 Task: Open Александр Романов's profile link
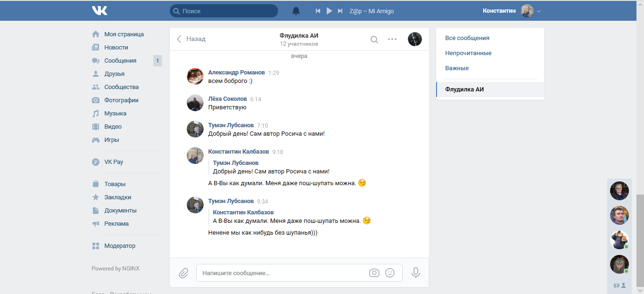coord(236,73)
